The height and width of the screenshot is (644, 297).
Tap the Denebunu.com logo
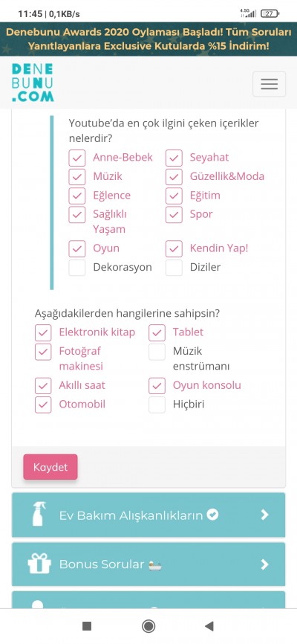pyautogui.click(x=33, y=83)
